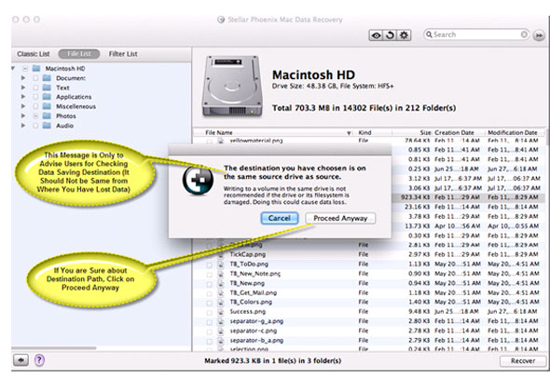Open help with the question mark icon
The width and height of the screenshot is (550, 392).
click(39, 359)
